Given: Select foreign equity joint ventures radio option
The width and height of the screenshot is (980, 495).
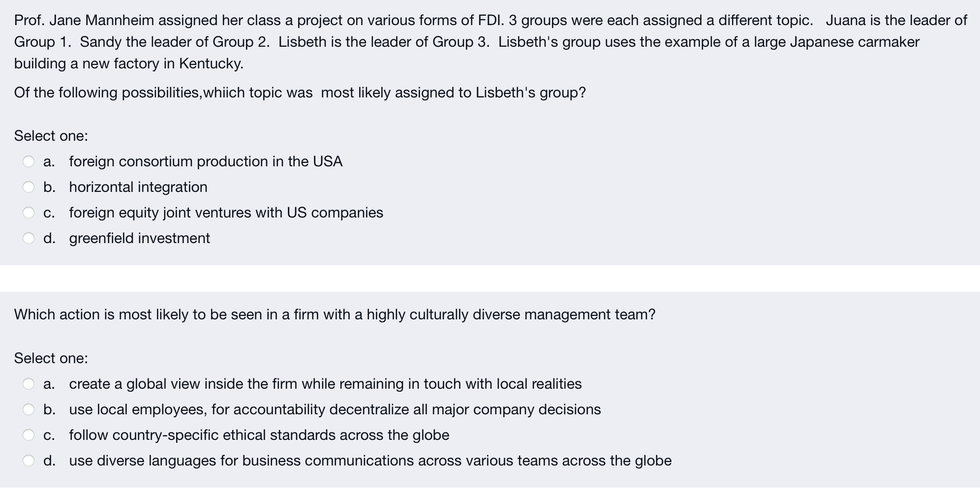Looking at the screenshot, I should pyautogui.click(x=29, y=213).
